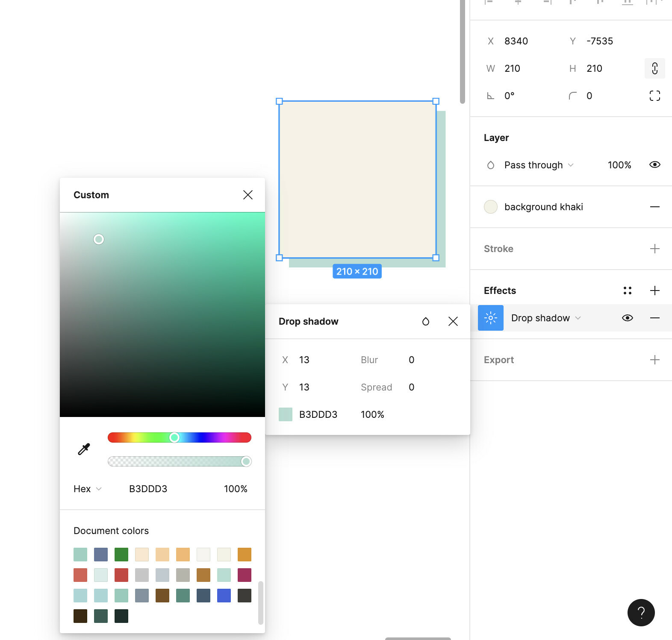Edit the picker opacity 100% field
The image size is (672, 640).
(x=236, y=489)
